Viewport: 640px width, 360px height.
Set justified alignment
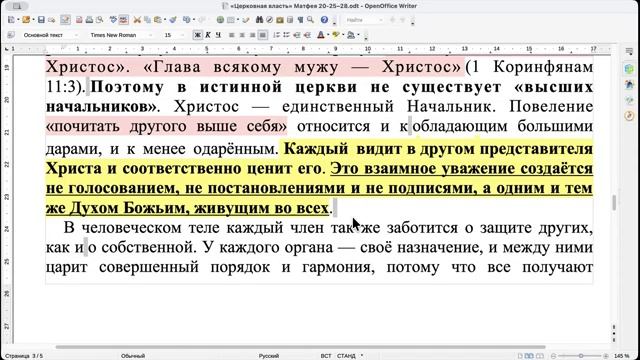pos(262,35)
